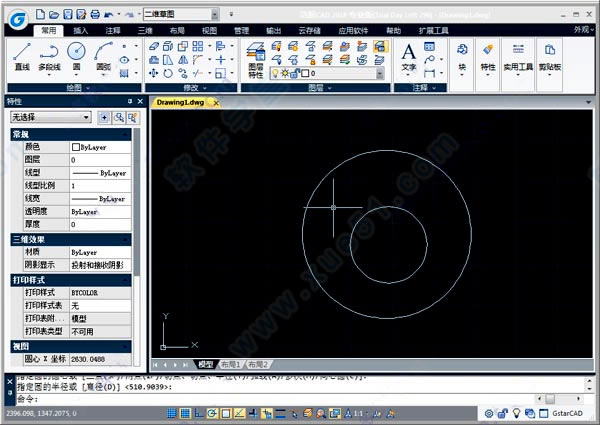Select the Arc (圆弧) tool
The height and width of the screenshot is (425, 600).
[x=103, y=57]
